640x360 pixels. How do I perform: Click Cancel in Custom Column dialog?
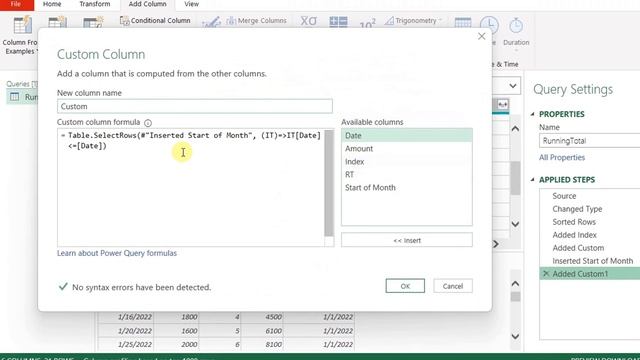point(453,286)
